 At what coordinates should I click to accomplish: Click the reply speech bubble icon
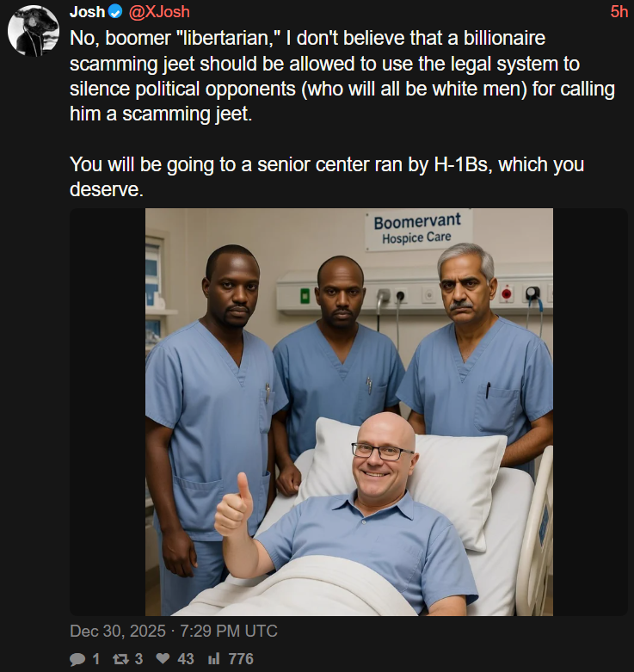point(77,659)
